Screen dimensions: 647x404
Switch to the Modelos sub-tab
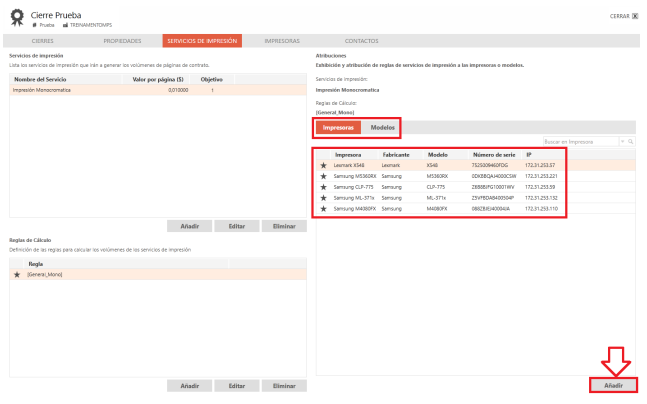pyautogui.click(x=382, y=128)
